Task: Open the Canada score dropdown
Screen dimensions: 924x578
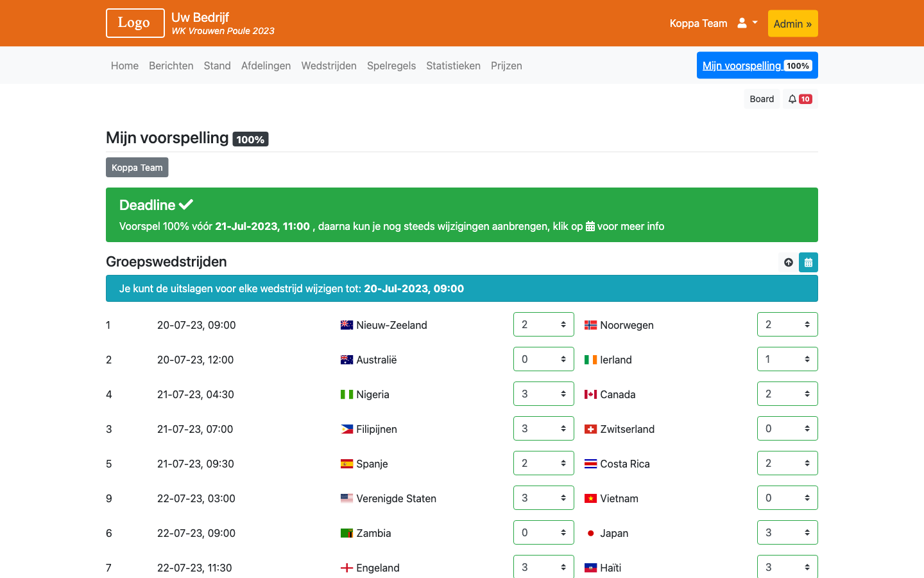Action: (787, 394)
